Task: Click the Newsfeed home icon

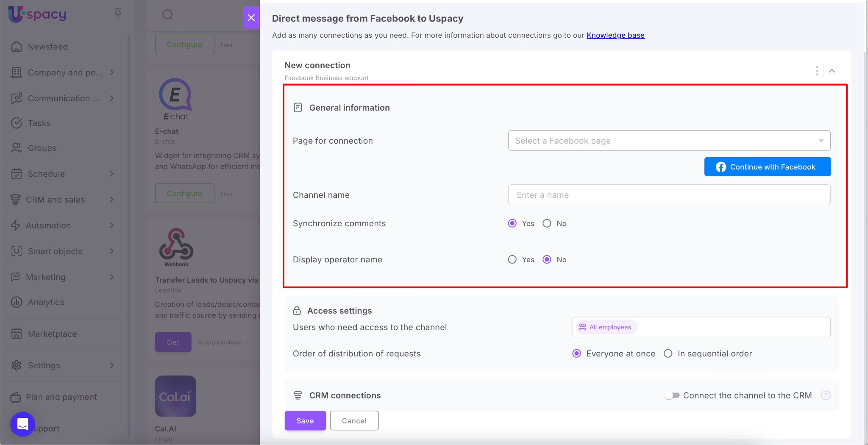Action: (17, 47)
